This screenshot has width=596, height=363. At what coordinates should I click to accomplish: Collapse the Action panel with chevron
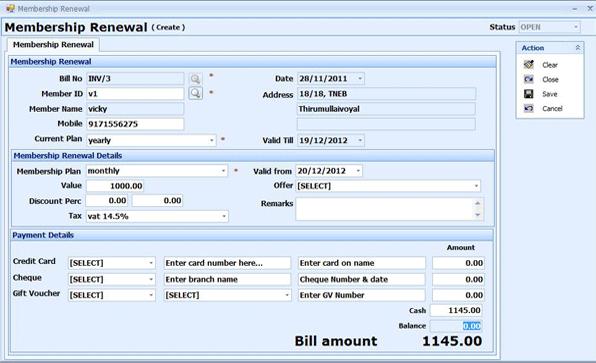pyautogui.click(x=577, y=48)
